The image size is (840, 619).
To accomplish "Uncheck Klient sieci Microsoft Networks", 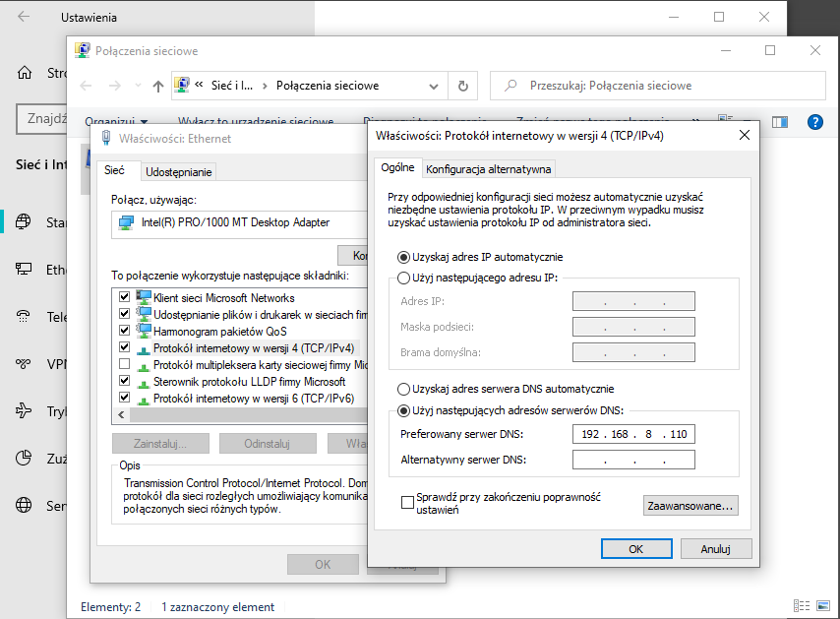I will [x=124, y=296].
